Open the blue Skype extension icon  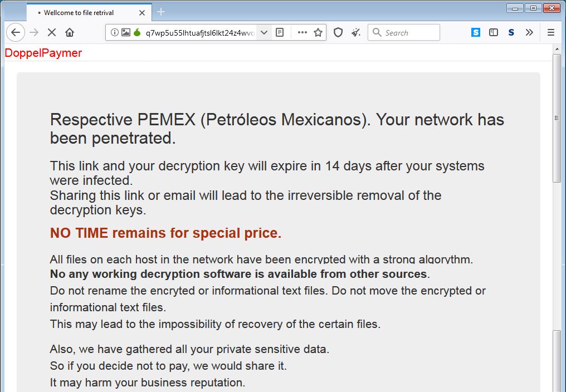click(475, 32)
